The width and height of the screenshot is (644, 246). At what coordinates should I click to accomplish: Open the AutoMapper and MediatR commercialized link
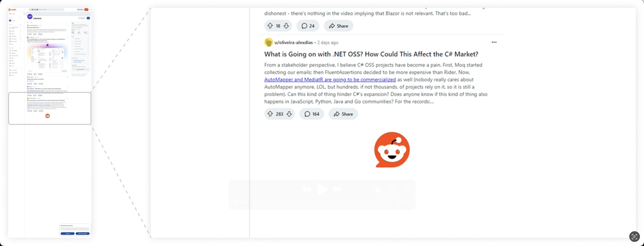click(x=330, y=79)
